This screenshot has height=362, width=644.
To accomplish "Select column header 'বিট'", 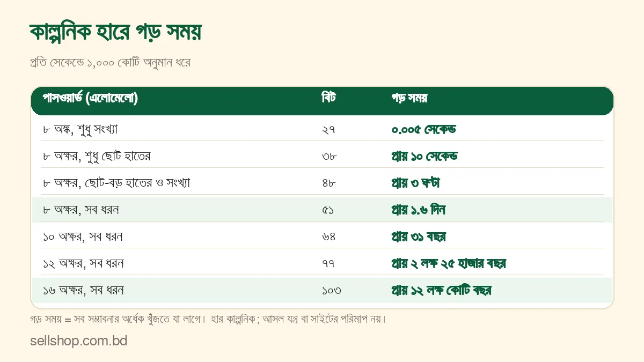I will 329,98.
